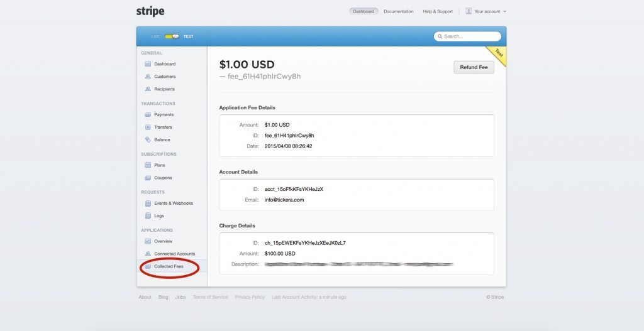Open the Privacy Policy link
This screenshot has width=644, height=331.
coord(250,297)
